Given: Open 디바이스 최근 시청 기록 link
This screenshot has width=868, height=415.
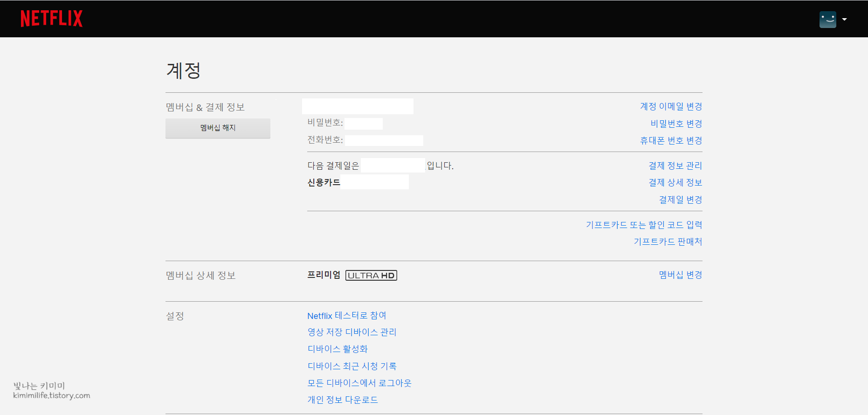Looking at the screenshot, I should pos(352,366).
